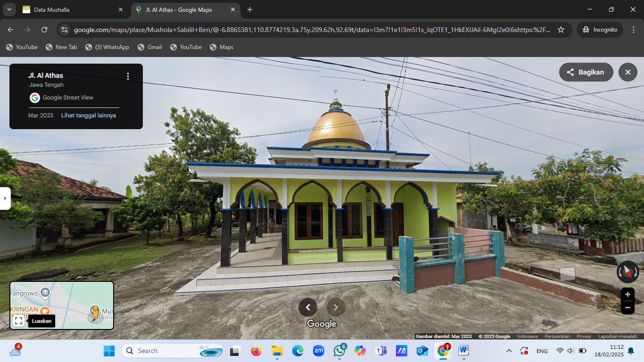Open the Persyaratan terms link
Viewport: 644px width, 362px height.
point(557,337)
